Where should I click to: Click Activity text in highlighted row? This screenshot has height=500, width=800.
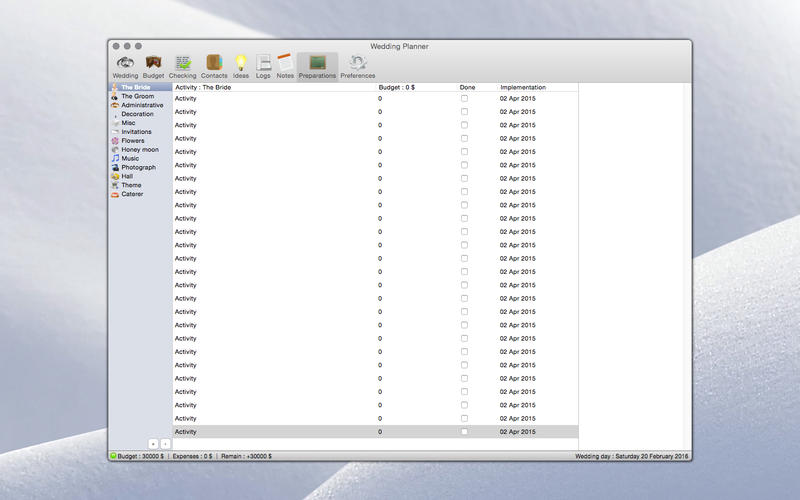pos(186,432)
